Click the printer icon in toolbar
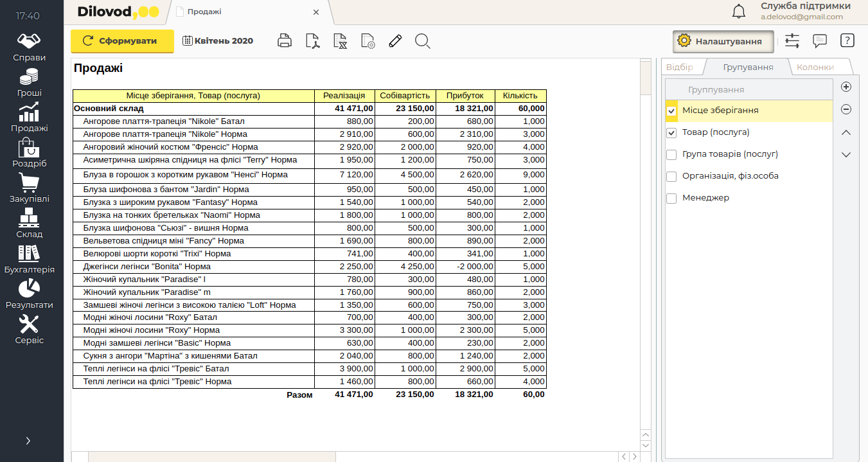 tap(285, 41)
